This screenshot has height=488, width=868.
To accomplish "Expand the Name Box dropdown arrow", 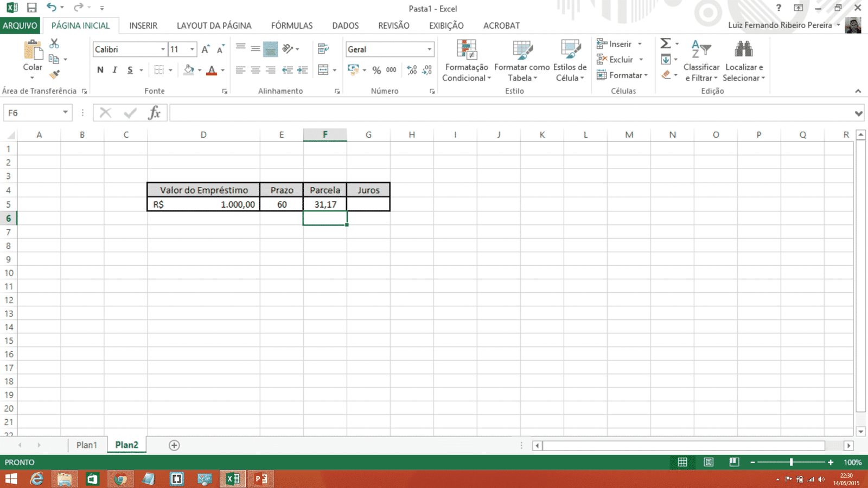I will point(65,112).
